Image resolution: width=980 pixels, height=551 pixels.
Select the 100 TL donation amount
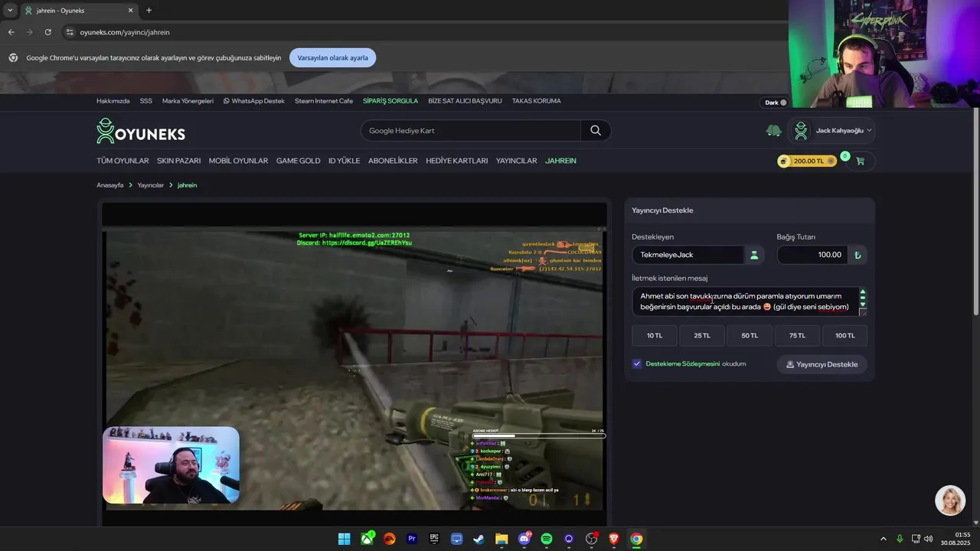(x=845, y=335)
